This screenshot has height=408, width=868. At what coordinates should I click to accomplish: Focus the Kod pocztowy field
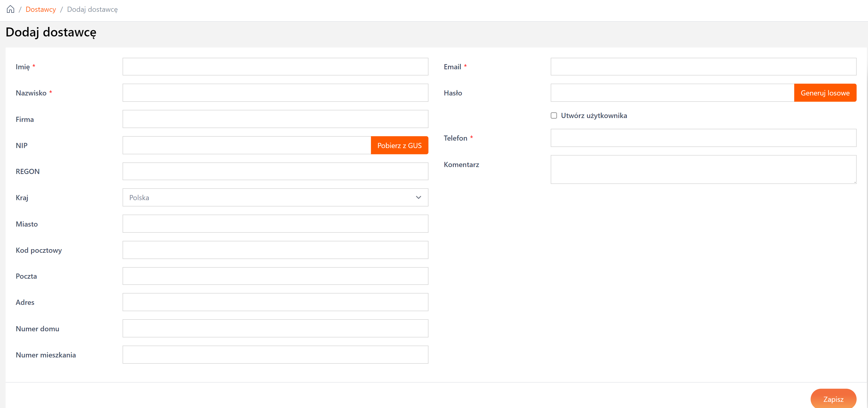pos(275,250)
